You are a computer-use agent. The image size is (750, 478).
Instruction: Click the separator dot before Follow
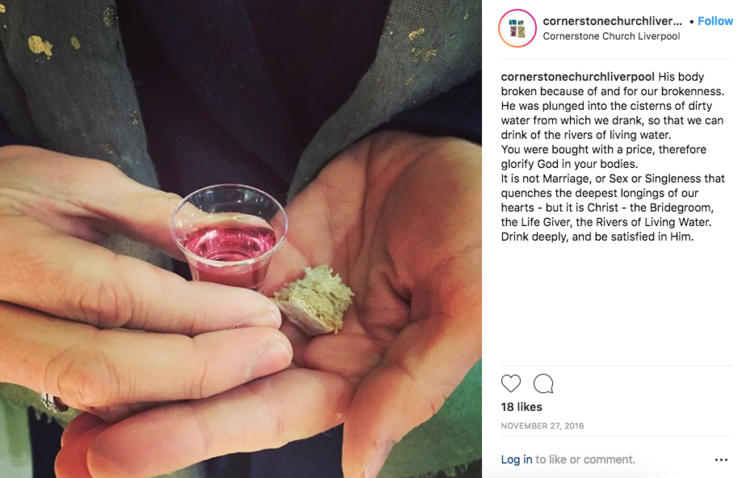[x=692, y=22]
